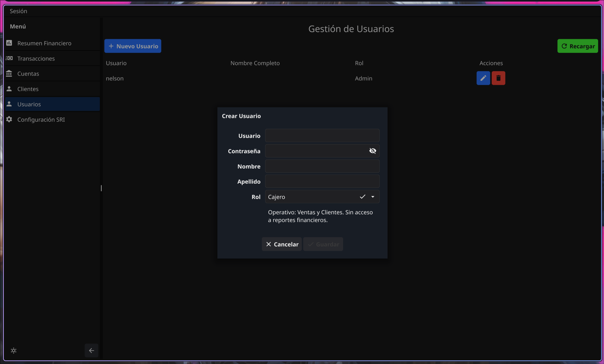Click the red trash delete icon for nelson
Image resolution: width=604 pixels, height=364 pixels.
pos(498,78)
